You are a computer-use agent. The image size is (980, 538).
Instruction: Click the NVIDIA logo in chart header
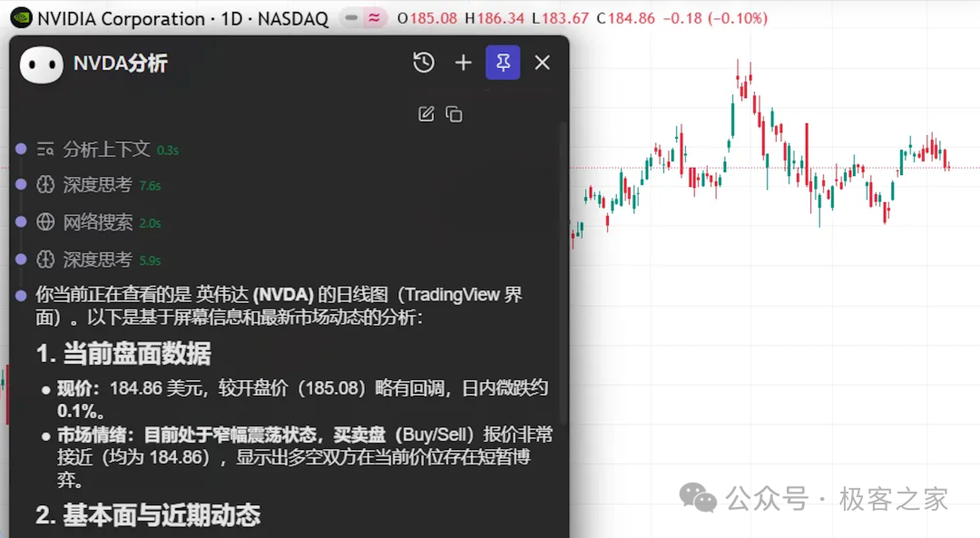21,18
